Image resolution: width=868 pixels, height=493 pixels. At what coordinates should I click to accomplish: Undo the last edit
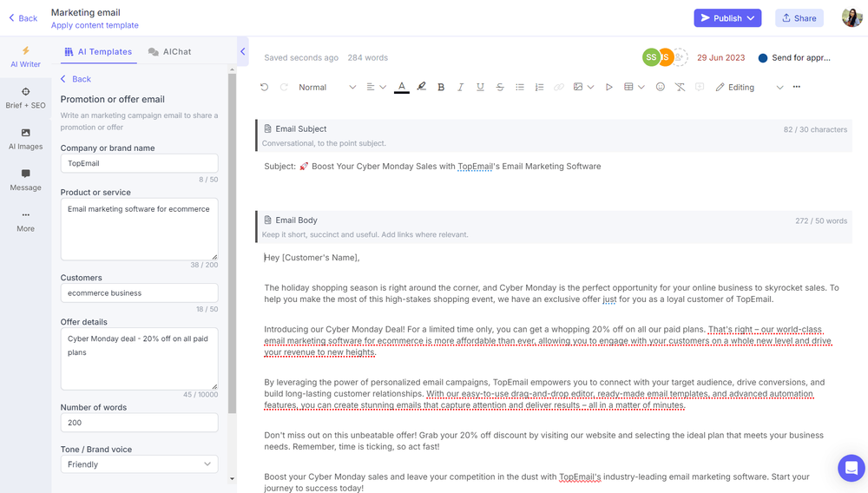264,87
